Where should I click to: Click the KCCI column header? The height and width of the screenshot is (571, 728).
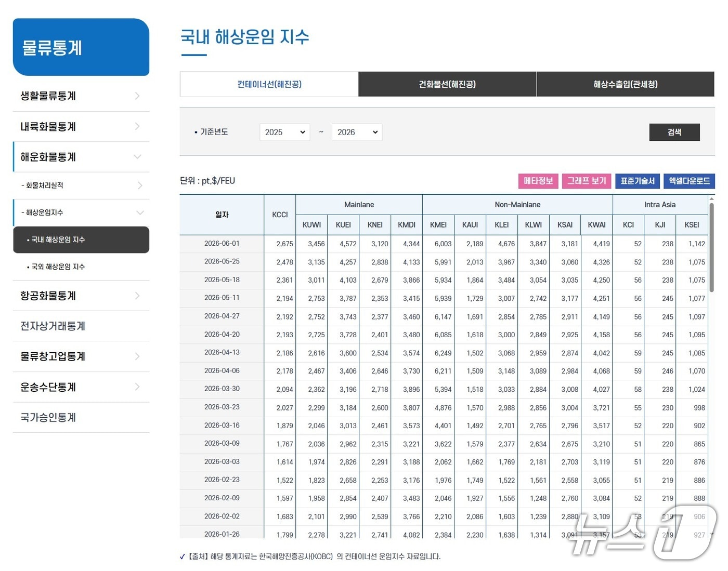click(x=280, y=215)
